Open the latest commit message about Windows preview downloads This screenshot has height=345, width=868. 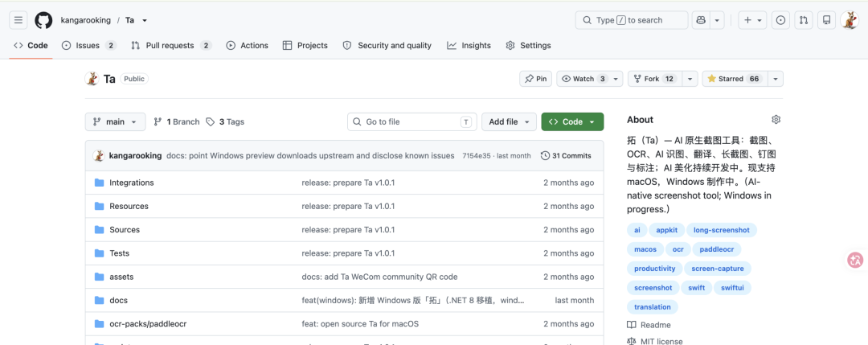click(x=310, y=156)
